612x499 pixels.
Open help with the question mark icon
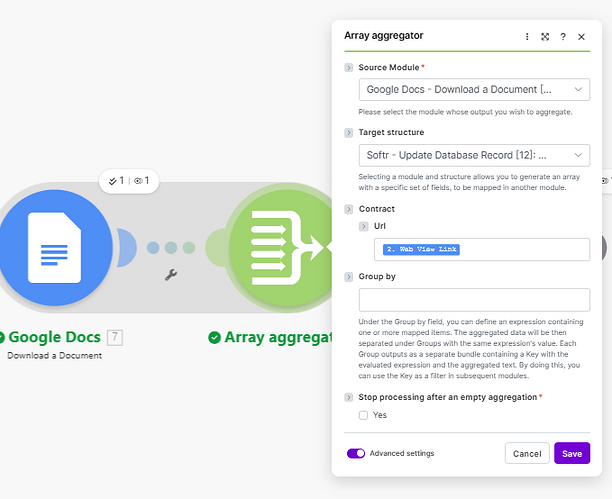pos(563,36)
